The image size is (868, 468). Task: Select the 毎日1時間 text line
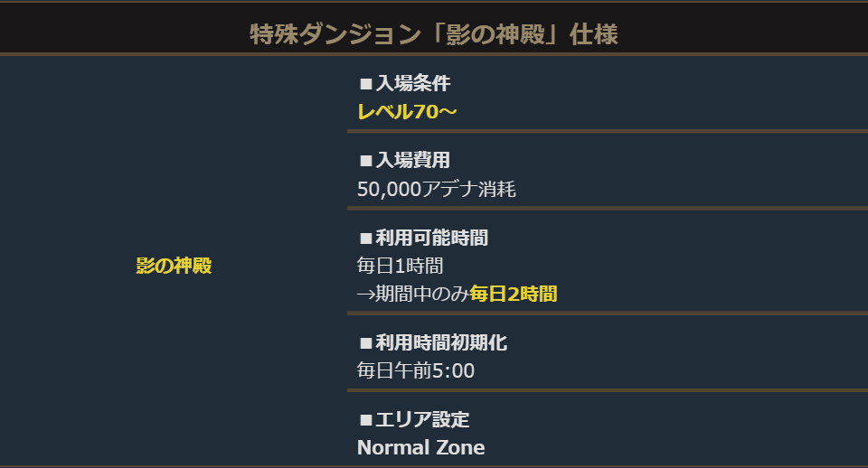tap(400, 267)
